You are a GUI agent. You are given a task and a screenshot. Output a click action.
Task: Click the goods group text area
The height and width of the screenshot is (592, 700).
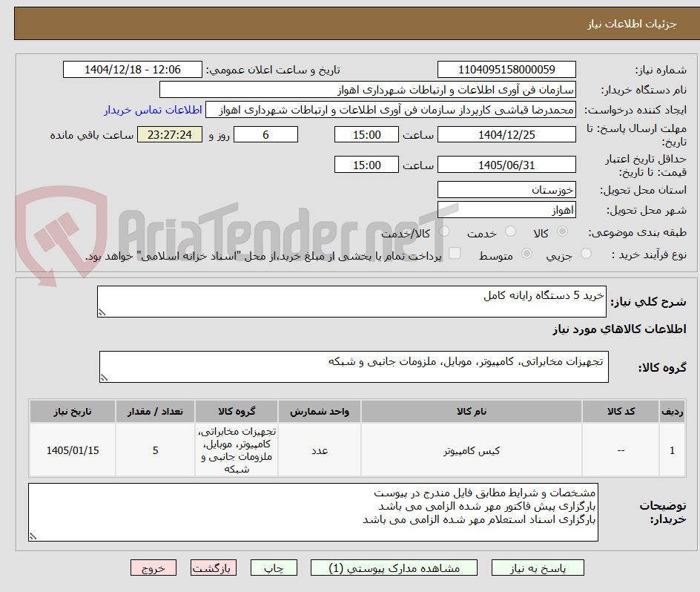click(x=354, y=366)
